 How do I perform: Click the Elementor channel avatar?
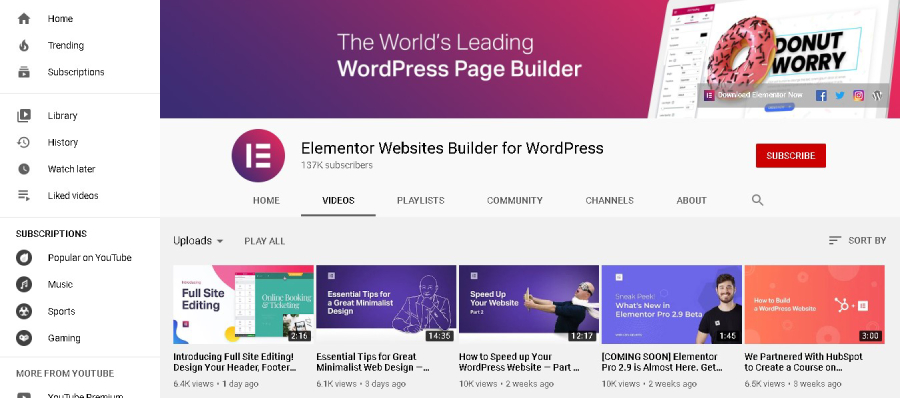click(x=258, y=156)
